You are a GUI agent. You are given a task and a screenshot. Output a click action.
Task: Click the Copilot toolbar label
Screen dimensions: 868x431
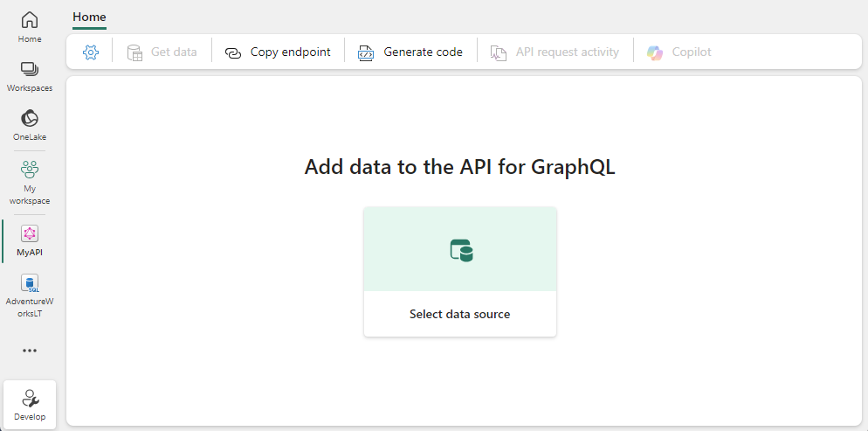(692, 52)
